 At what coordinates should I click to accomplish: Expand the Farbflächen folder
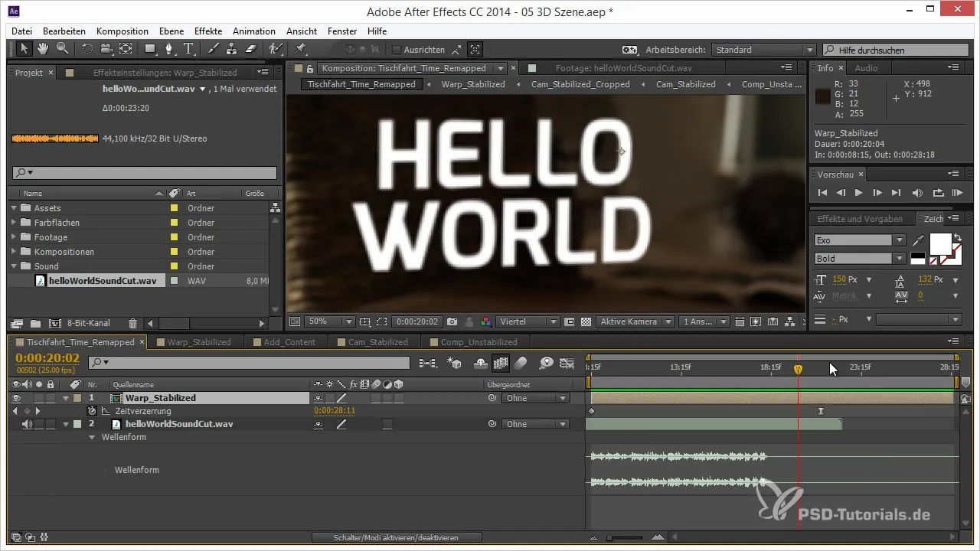pos(14,223)
